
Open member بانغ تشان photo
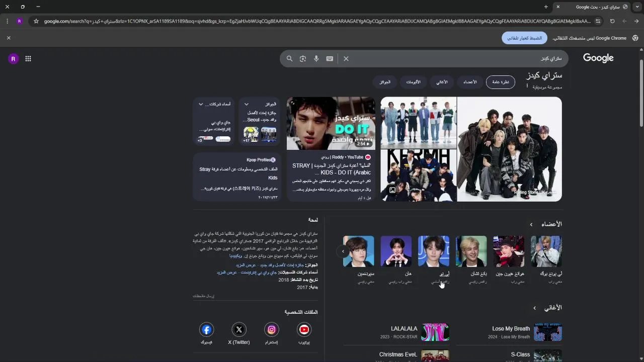471,251
